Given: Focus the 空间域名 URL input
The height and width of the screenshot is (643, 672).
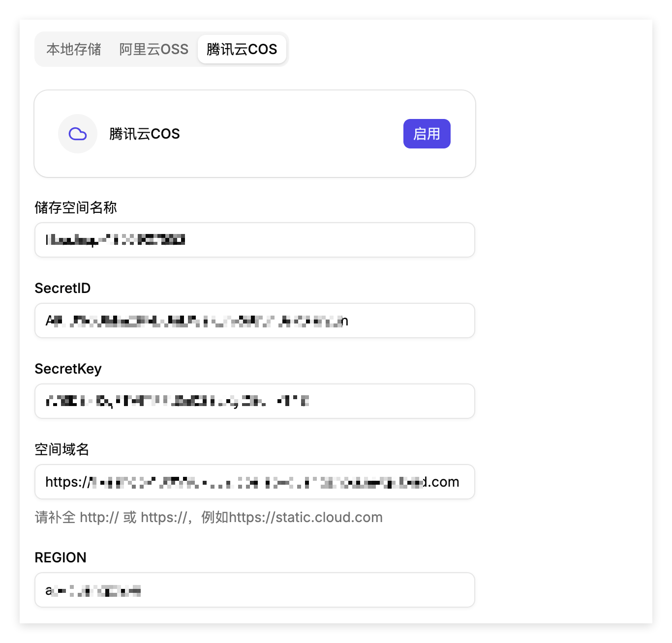Looking at the screenshot, I should (255, 482).
